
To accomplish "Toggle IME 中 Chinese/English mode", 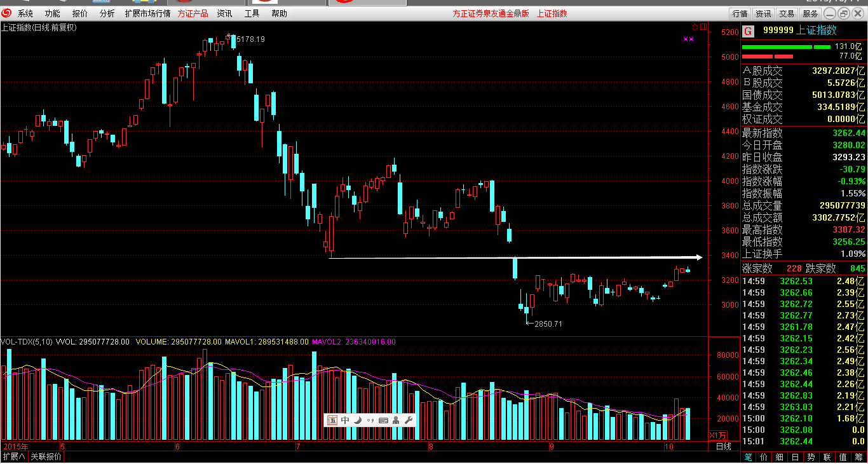I will pos(345,420).
